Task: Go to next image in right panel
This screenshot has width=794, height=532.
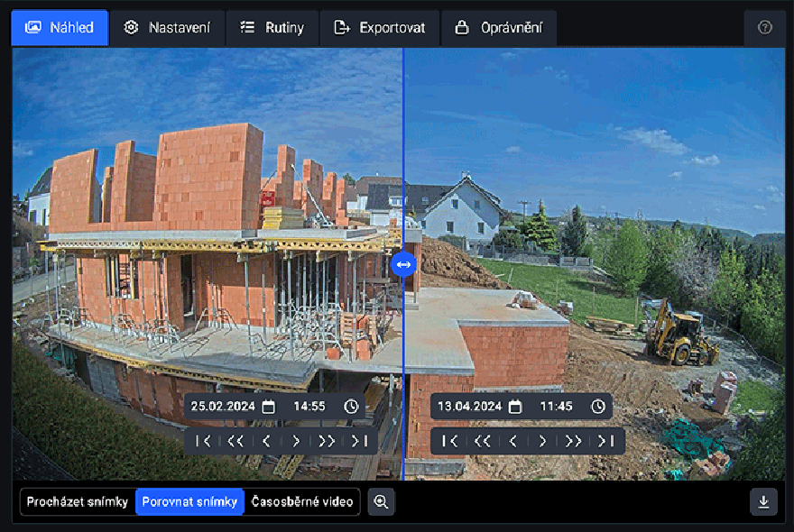Action: pos(542,442)
